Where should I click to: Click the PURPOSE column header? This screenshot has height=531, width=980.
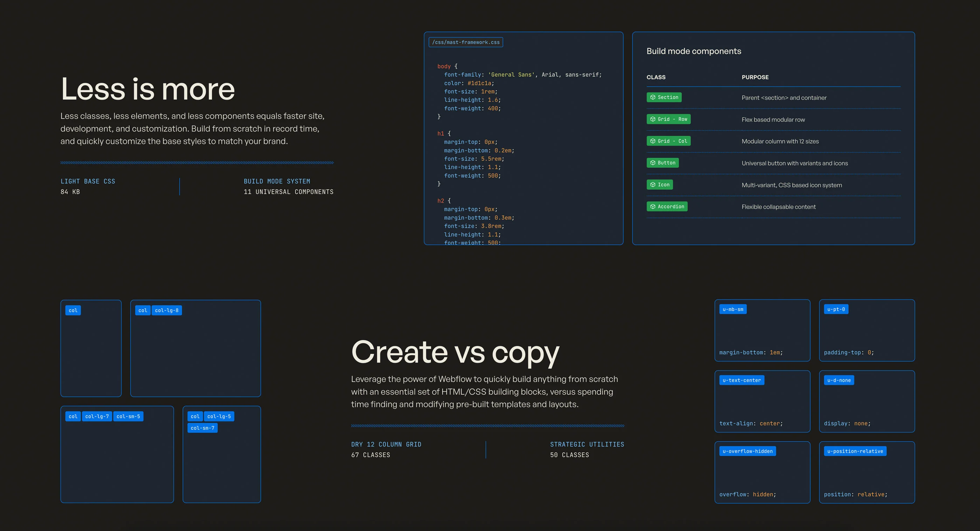[755, 77]
